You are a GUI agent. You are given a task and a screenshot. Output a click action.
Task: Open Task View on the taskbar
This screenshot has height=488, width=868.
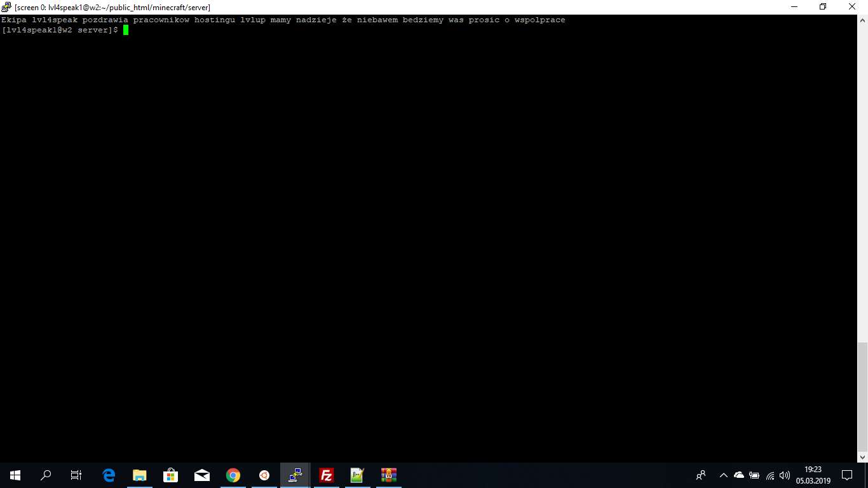click(76, 475)
